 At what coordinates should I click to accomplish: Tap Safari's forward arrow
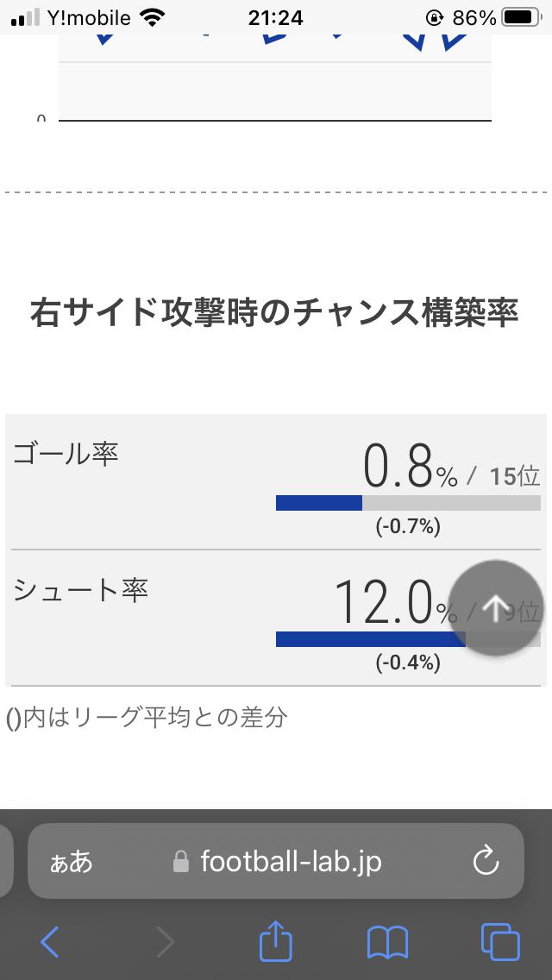coord(164,941)
